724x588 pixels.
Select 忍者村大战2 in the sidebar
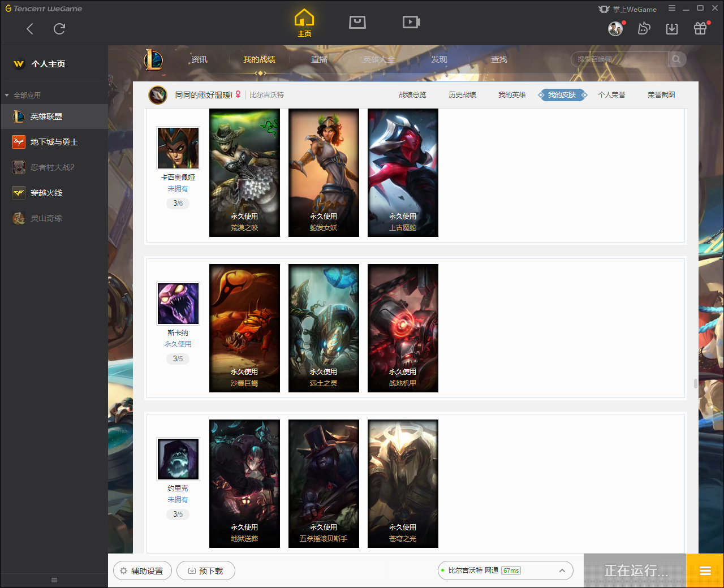point(54,167)
